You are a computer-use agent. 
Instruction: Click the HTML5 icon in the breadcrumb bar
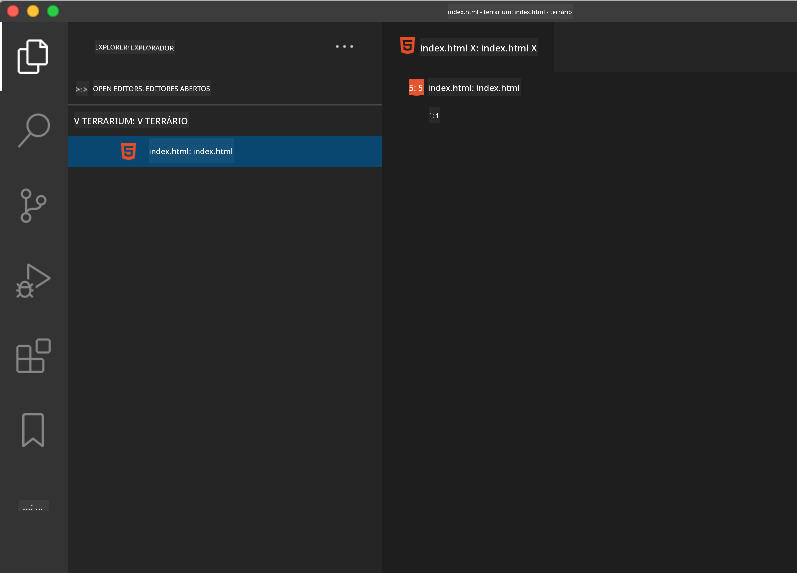[x=416, y=88]
